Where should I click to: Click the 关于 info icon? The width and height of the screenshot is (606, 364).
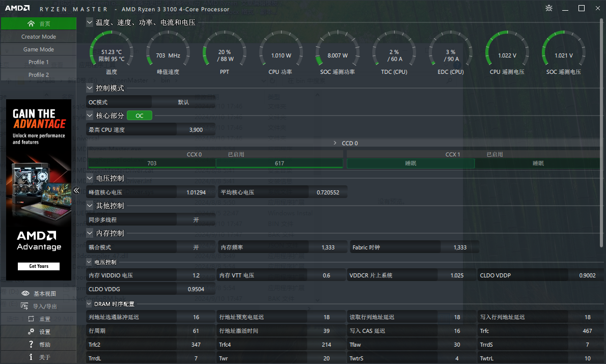[x=31, y=357]
